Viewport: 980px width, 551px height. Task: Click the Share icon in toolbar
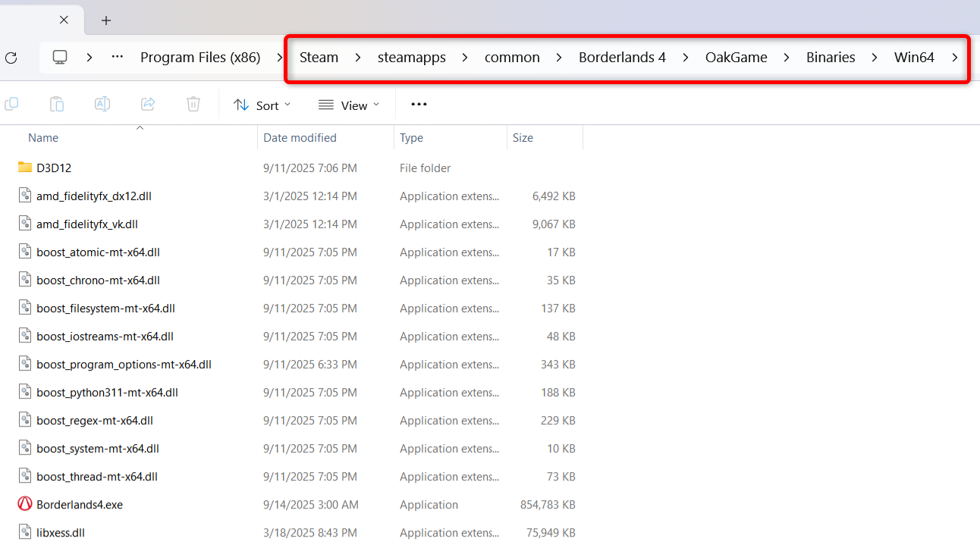[x=148, y=105]
